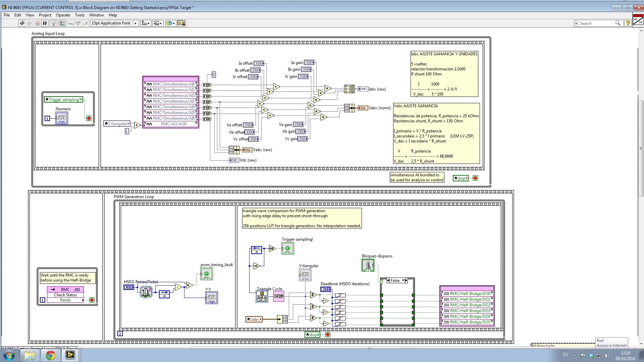Click Abort Execution stop button
The width and height of the screenshot is (644, 362).
pyautogui.click(x=38, y=23)
